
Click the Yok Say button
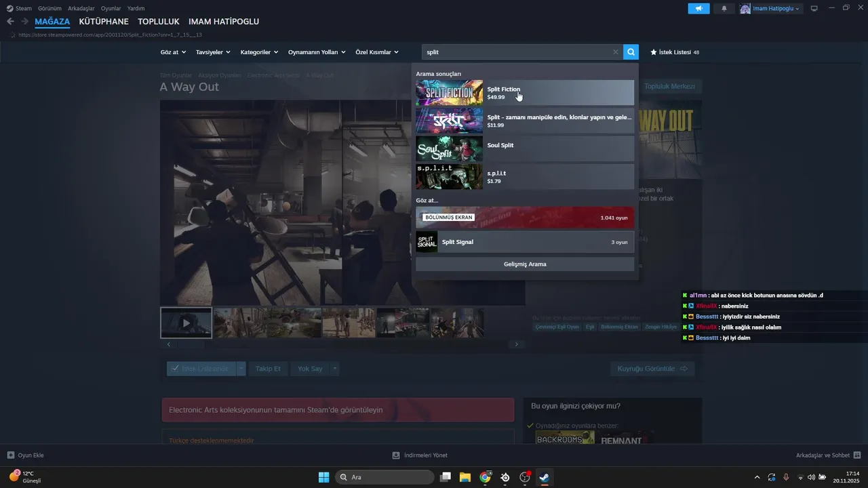[x=310, y=369]
